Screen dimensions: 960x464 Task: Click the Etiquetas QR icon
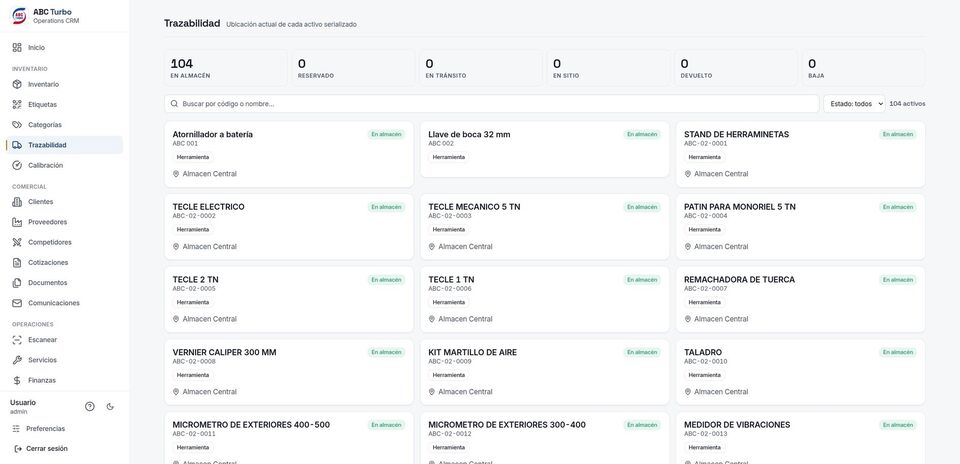coord(17,105)
